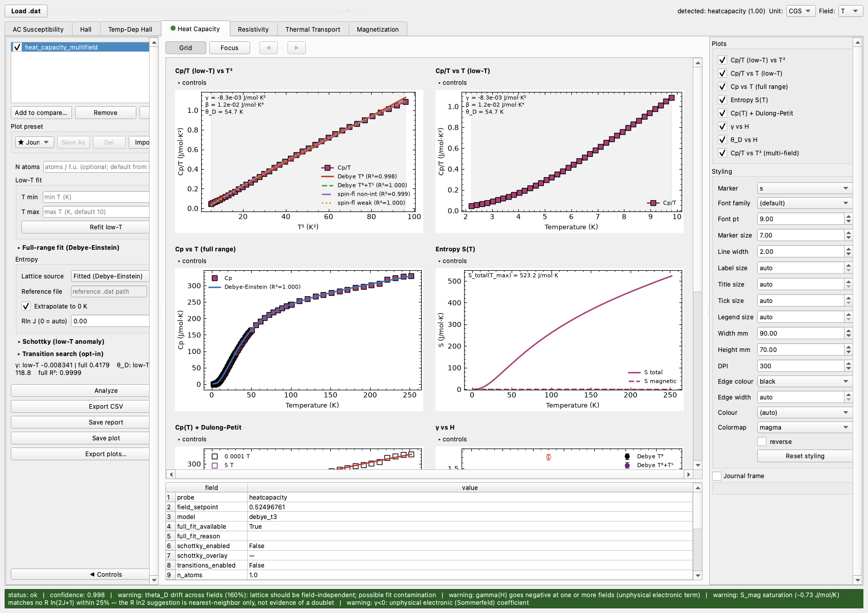Open Unit CGS dropdown
Image resolution: width=868 pixels, height=613 pixels.
(800, 11)
